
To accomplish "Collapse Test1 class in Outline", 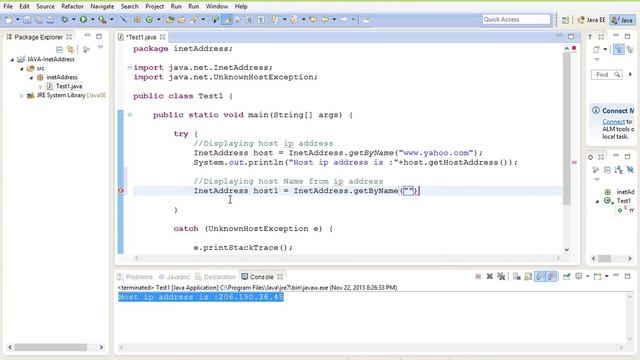I will point(597,201).
